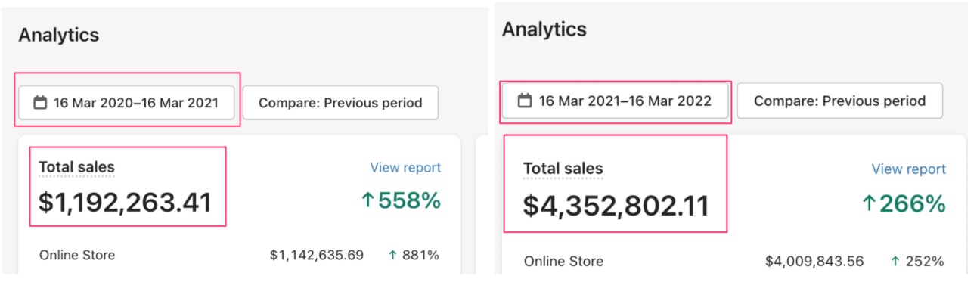This screenshot has width=980, height=307.
Task: Select Online Store row showing $1,142,635.69
Action: point(239,256)
